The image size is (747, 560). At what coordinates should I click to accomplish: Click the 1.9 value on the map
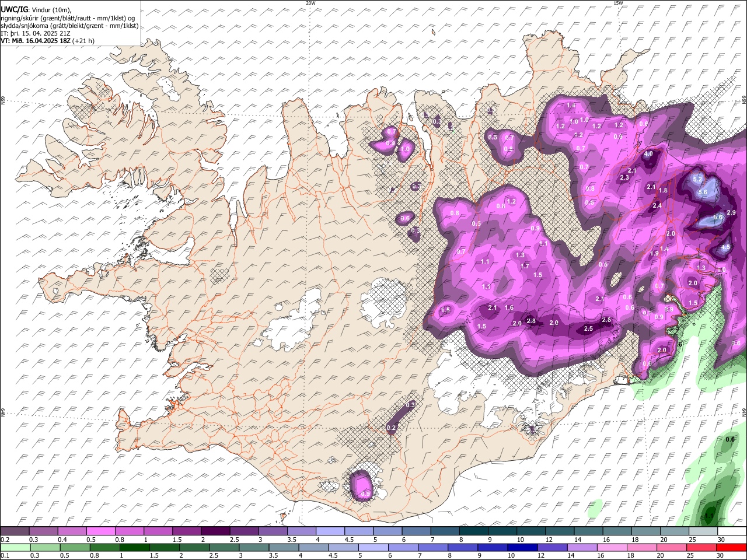tap(655, 254)
